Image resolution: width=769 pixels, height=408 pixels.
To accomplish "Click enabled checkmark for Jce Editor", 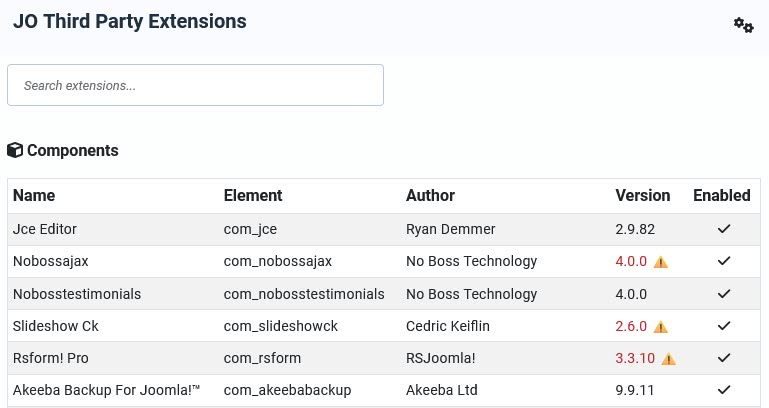I will (724, 229).
